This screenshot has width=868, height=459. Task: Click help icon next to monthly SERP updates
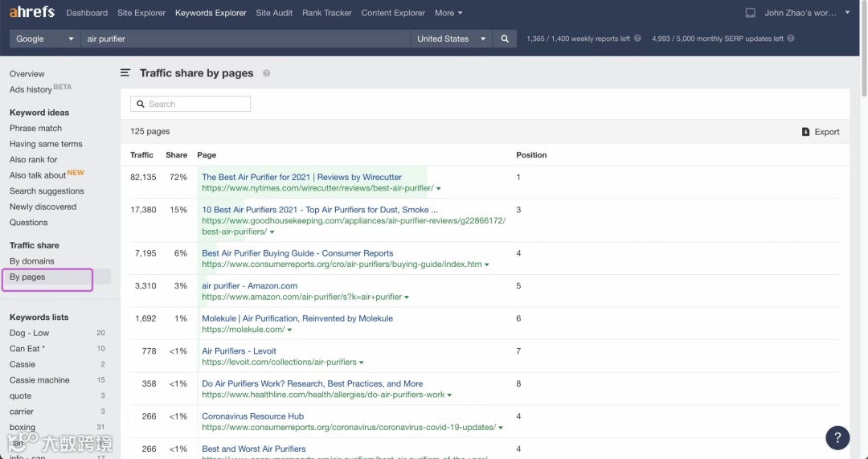pyautogui.click(x=791, y=39)
